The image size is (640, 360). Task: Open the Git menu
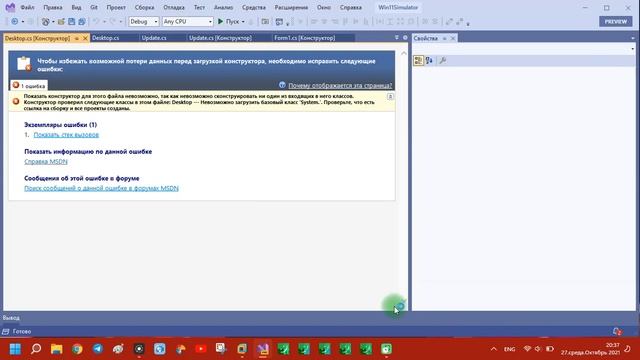(x=94, y=7)
